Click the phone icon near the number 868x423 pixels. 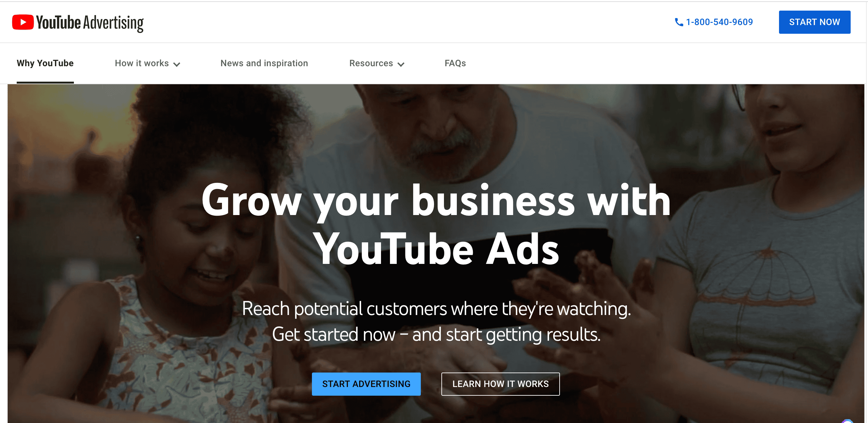pos(678,22)
